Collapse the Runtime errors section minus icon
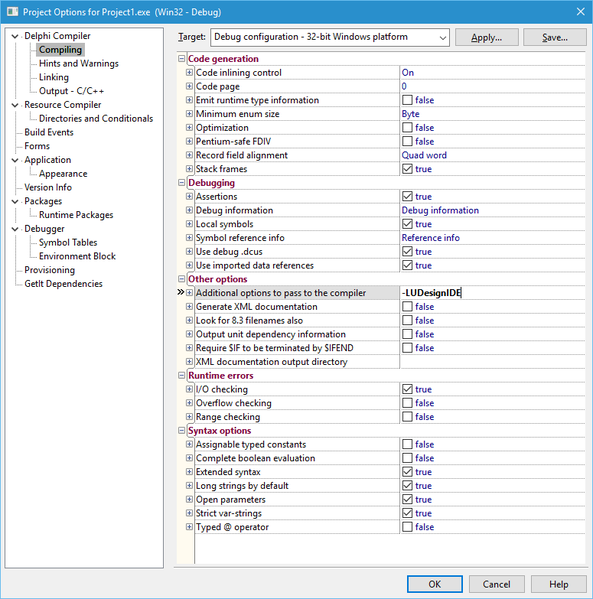The image size is (593, 599). pos(181,375)
